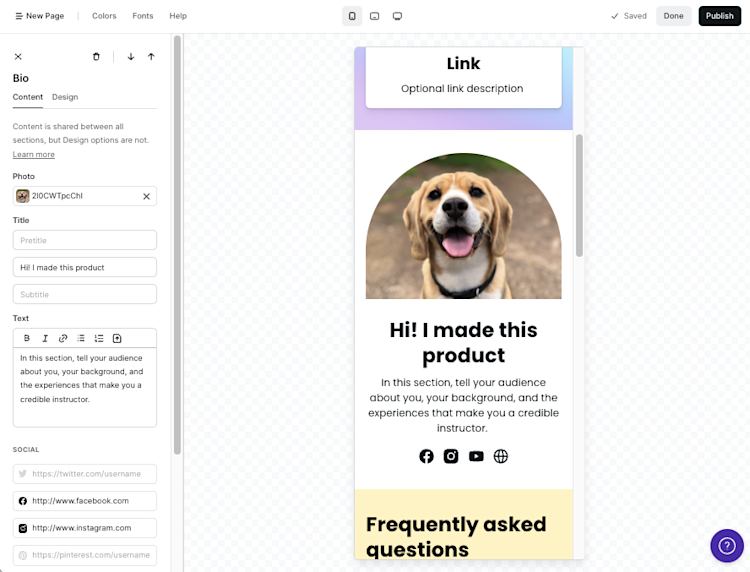
Task: Click the left panel scrollbar
Action: [177, 244]
